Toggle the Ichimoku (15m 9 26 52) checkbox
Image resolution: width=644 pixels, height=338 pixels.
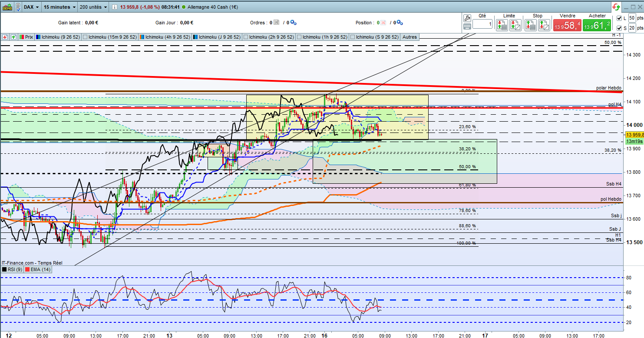click(x=85, y=37)
